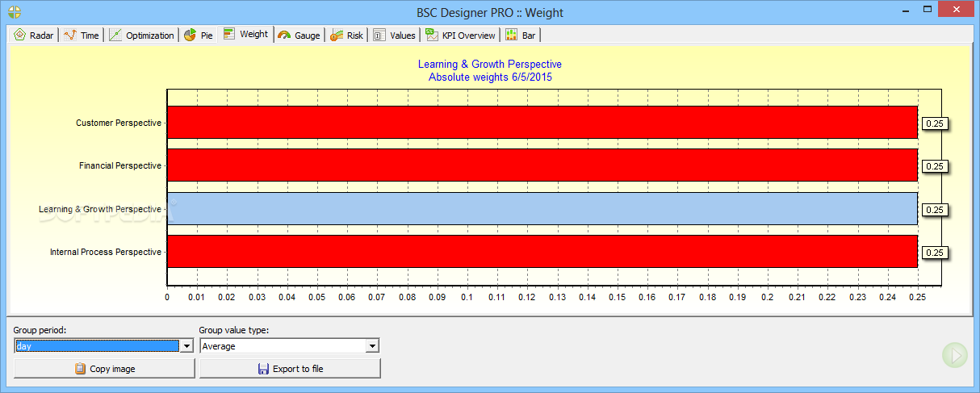Click the Copy image button
The image size is (980, 393).
tap(104, 369)
